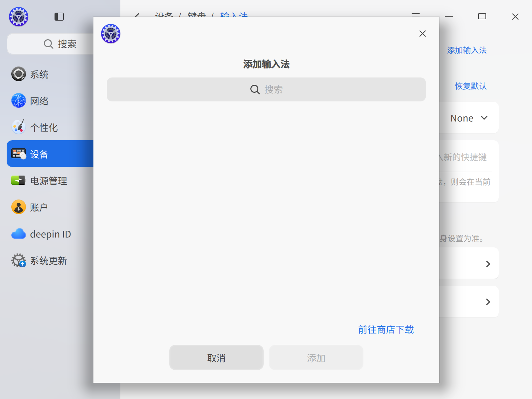Image resolution: width=532 pixels, height=399 pixels.
Task: Click 添加输入法 link in main window
Action: [467, 50]
